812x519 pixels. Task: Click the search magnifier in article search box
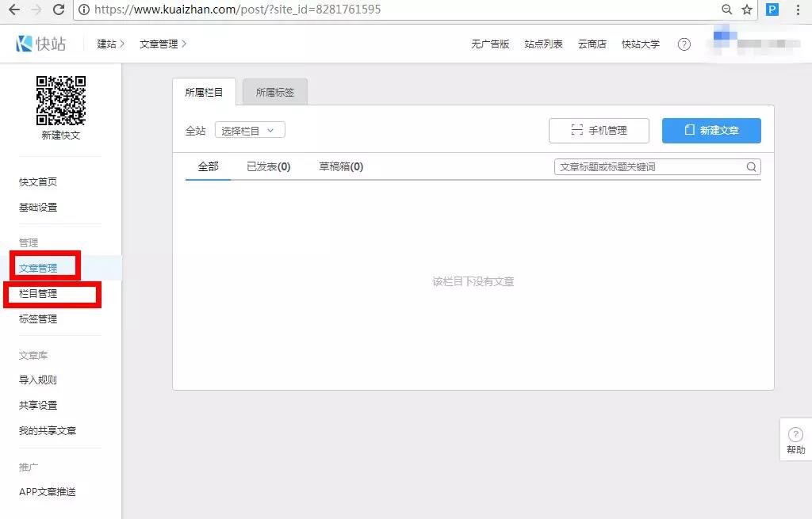(x=750, y=166)
